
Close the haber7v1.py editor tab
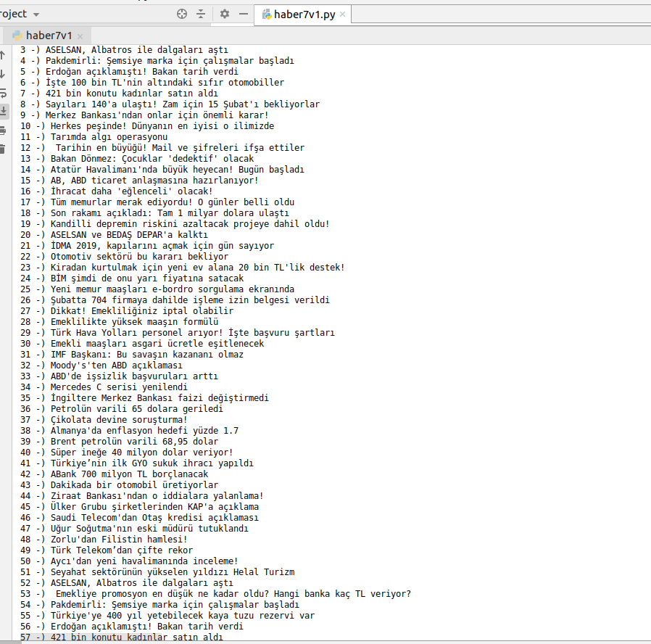point(342,14)
